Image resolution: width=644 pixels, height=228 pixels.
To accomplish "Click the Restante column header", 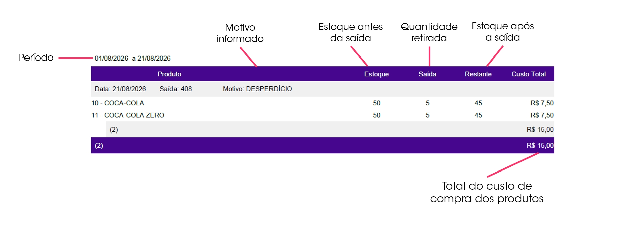I will pyautogui.click(x=478, y=74).
